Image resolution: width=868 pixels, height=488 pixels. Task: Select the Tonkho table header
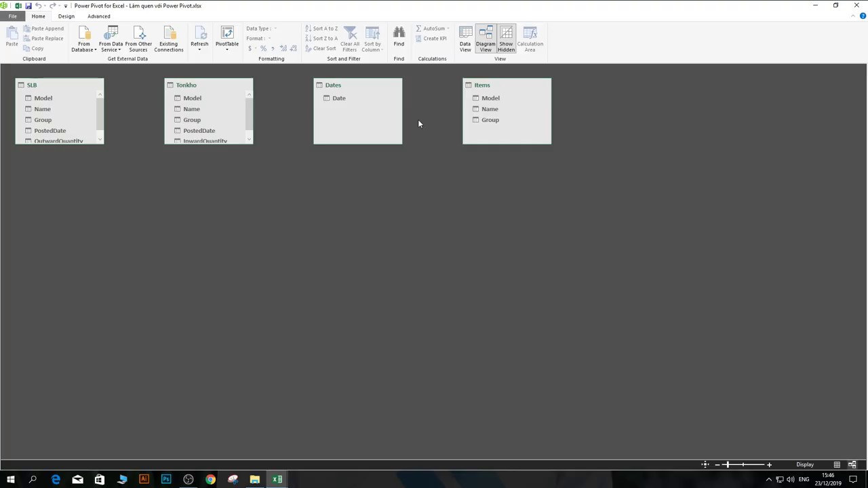[x=209, y=85]
